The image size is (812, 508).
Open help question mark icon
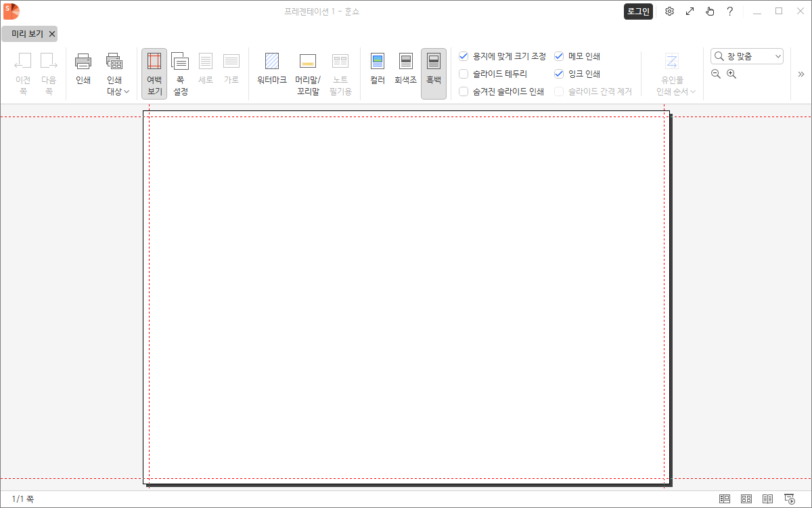(730, 12)
